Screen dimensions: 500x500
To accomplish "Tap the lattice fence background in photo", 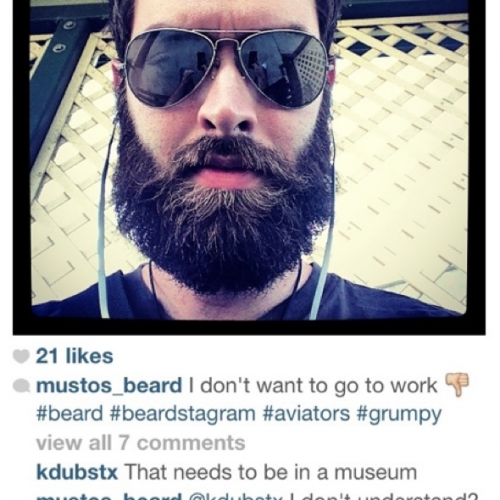I will coord(400,150).
